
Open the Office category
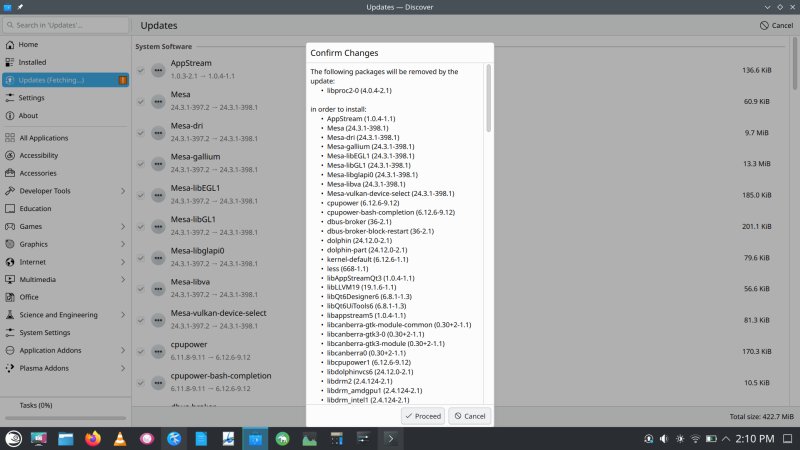point(65,297)
